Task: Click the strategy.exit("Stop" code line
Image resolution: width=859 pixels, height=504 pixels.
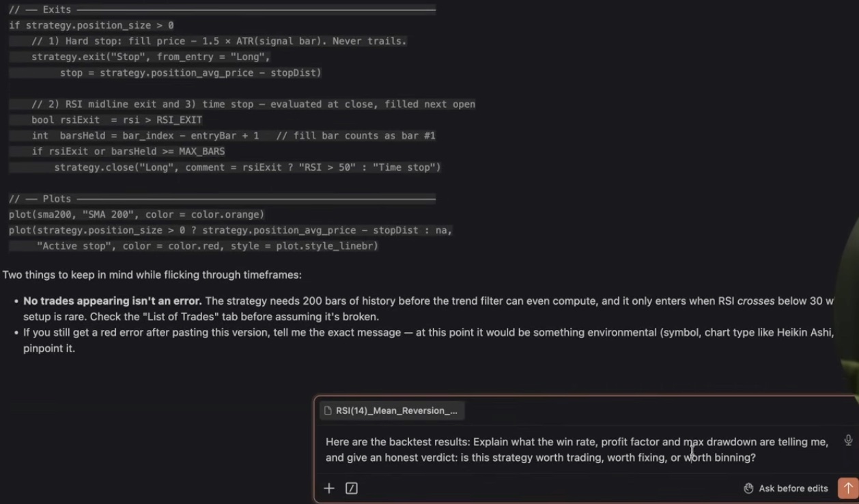Action: click(x=151, y=57)
